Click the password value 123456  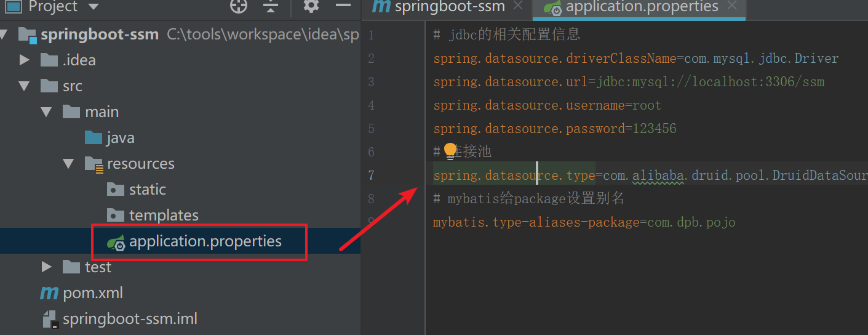click(654, 129)
